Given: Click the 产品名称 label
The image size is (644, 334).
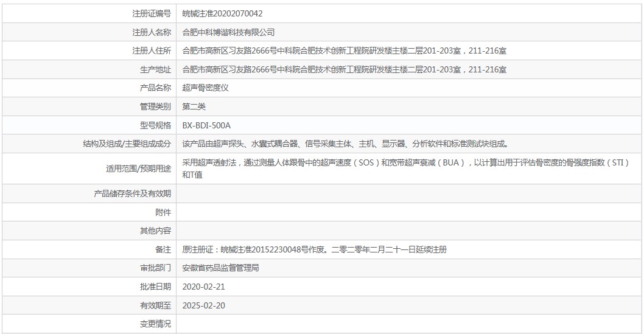Looking at the screenshot, I should (x=155, y=88).
